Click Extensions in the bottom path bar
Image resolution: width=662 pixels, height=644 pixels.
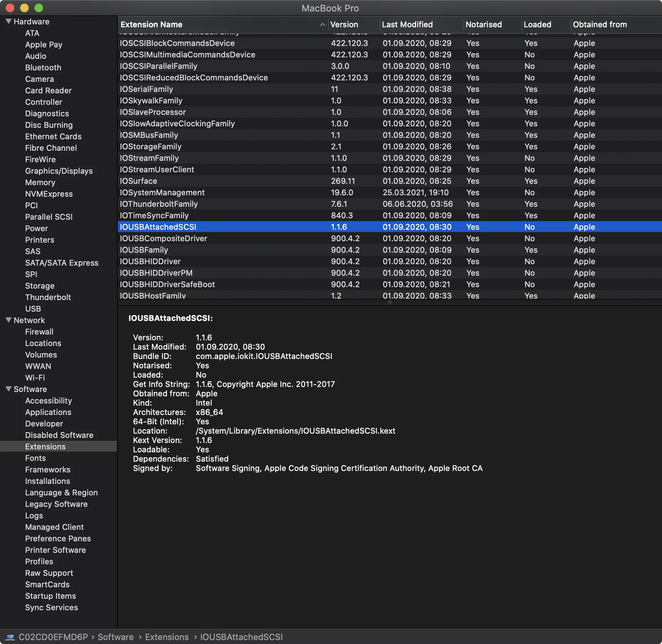point(167,637)
